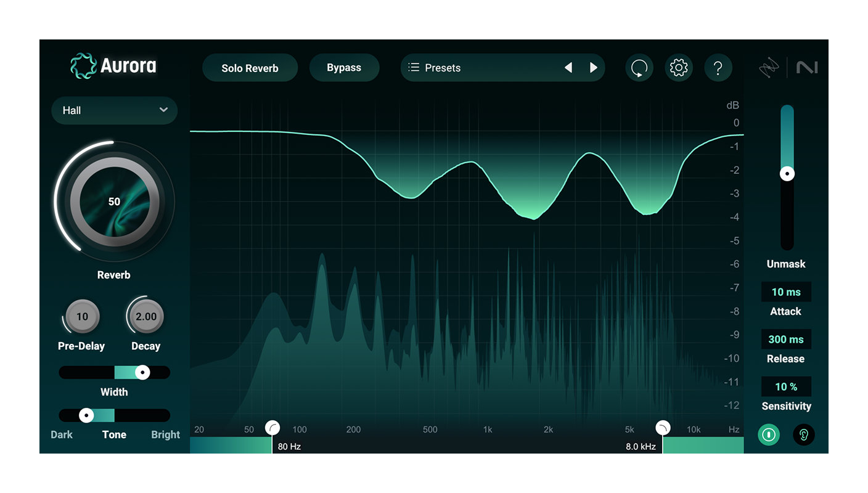Click the Unmask label

tap(786, 264)
